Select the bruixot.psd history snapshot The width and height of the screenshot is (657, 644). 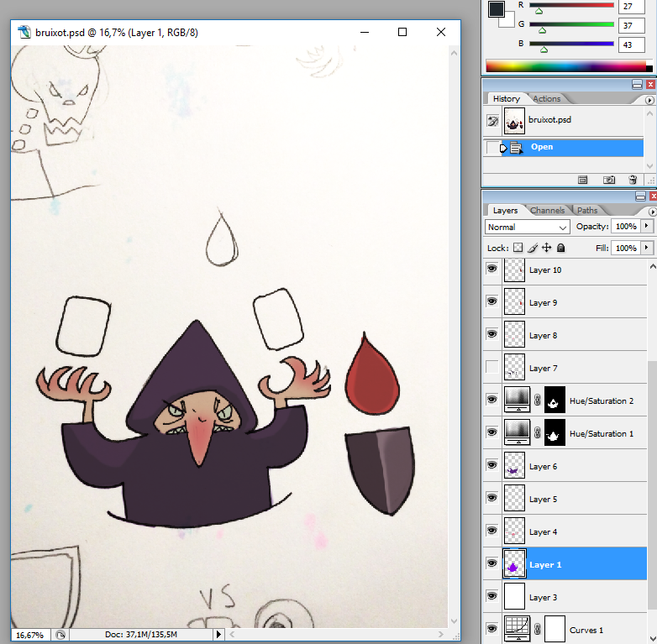(563, 121)
